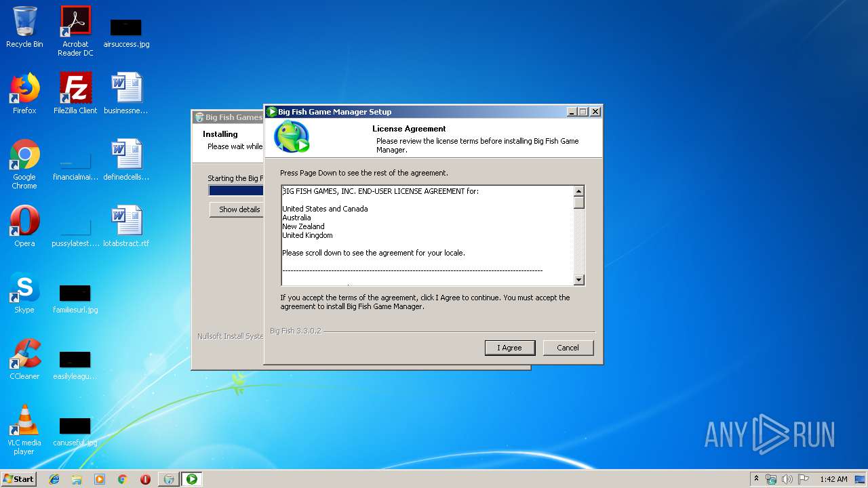Open the Chrome taskbar icon
Image resolution: width=868 pixels, height=488 pixels.
pos(123,479)
